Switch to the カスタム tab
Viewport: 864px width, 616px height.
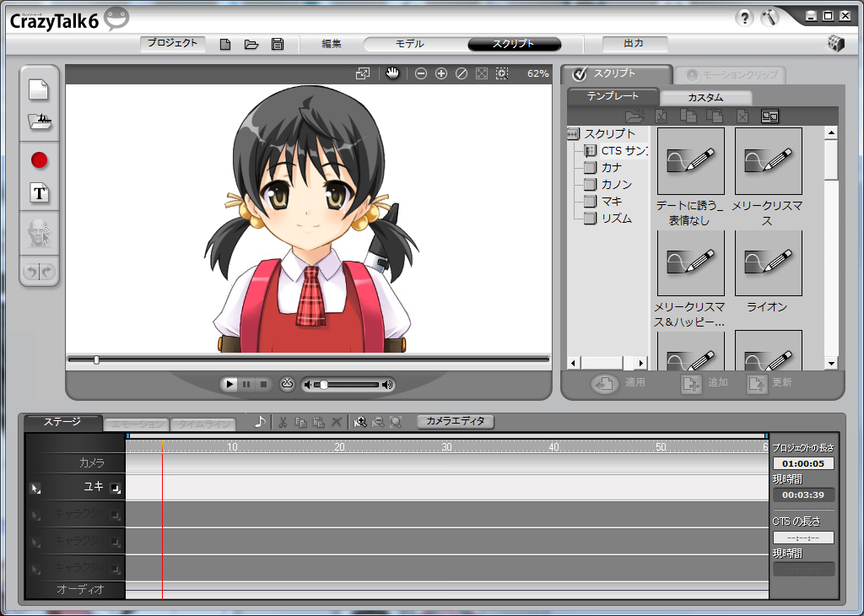tap(705, 98)
